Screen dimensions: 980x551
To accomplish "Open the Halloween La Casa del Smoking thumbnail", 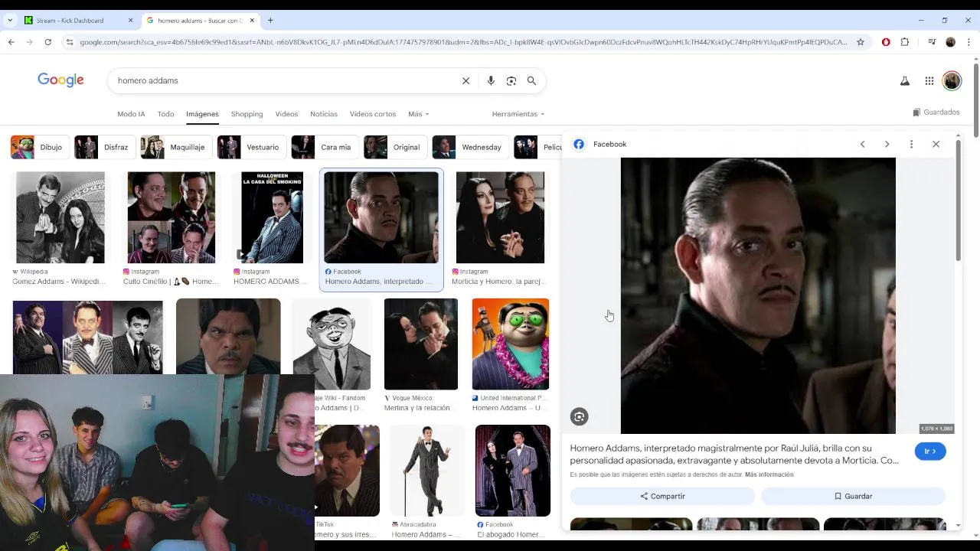I will [272, 217].
